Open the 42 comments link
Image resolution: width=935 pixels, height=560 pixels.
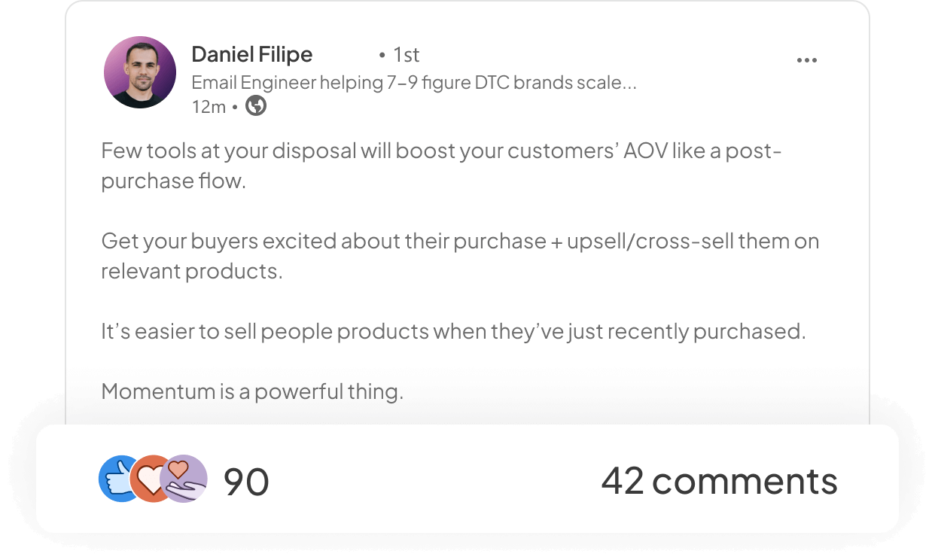(719, 480)
